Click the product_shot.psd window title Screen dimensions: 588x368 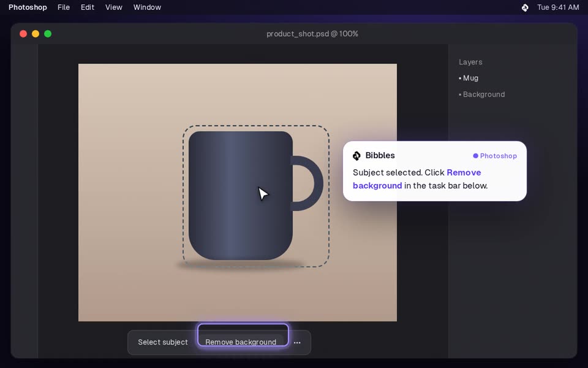pyautogui.click(x=312, y=34)
